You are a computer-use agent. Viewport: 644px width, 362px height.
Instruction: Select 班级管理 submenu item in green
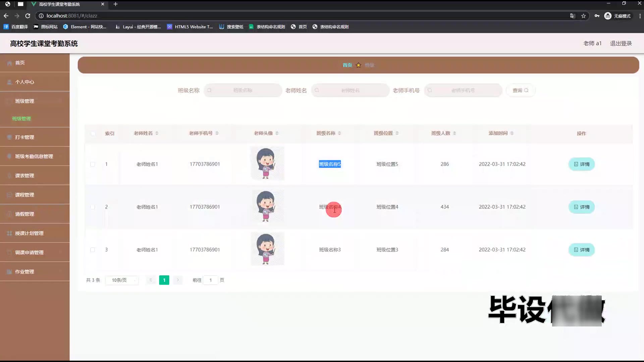point(21,119)
